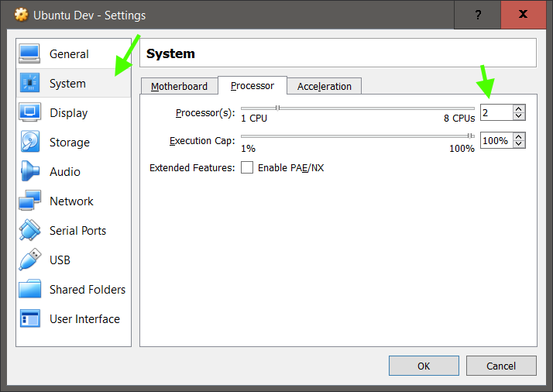Select Audio in the sidebar

point(74,171)
